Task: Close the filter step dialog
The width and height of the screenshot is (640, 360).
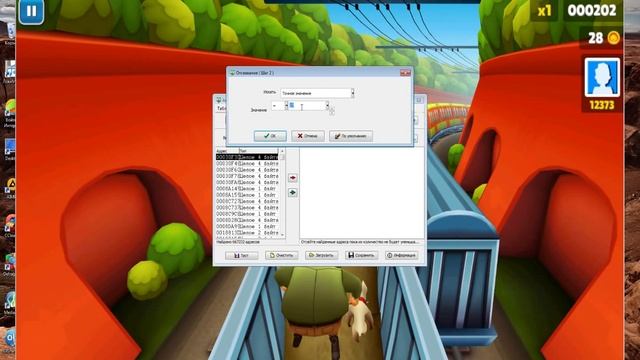Action: (x=405, y=73)
